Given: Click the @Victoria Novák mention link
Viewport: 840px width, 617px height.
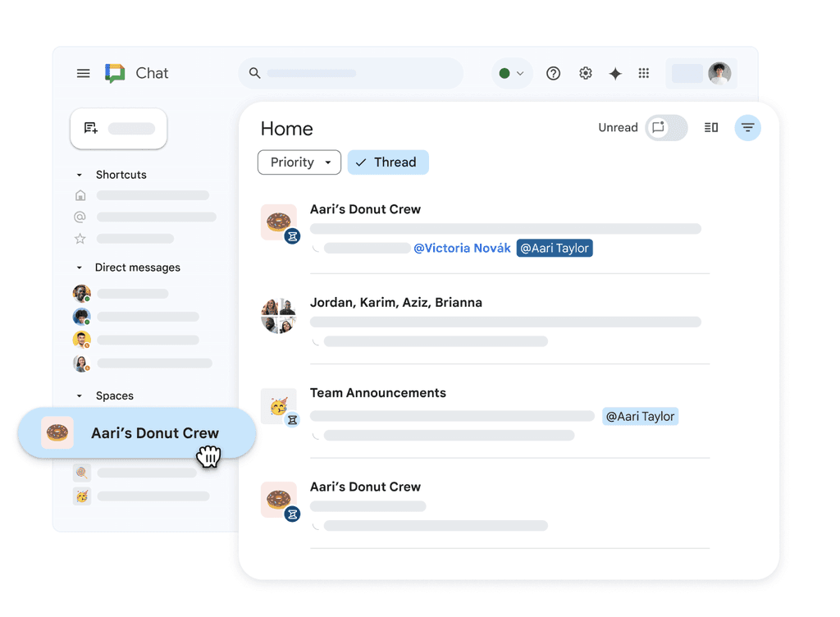Looking at the screenshot, I should (463, 248).
